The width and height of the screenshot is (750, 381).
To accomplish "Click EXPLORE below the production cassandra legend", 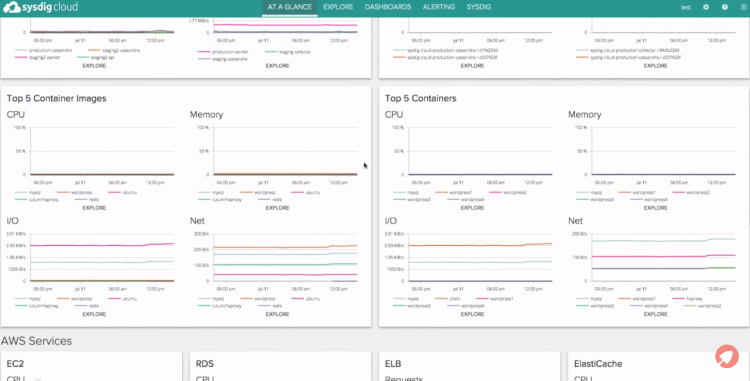I will point(94,65).
